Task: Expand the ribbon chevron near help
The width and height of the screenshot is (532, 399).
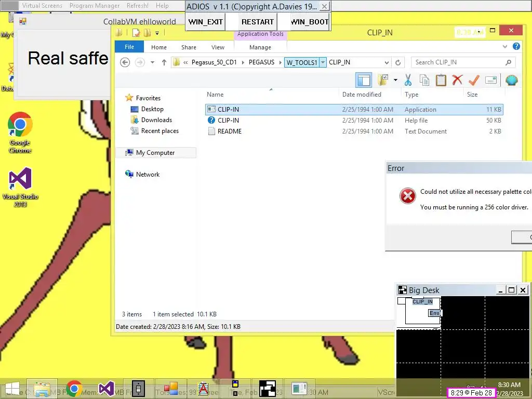Action: pos(505,46)
